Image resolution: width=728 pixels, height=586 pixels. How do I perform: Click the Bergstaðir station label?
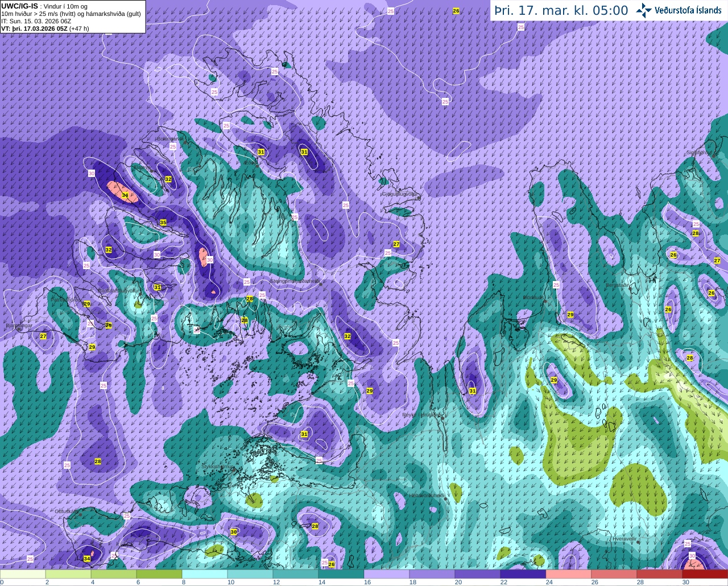click(x=618, y=285)
